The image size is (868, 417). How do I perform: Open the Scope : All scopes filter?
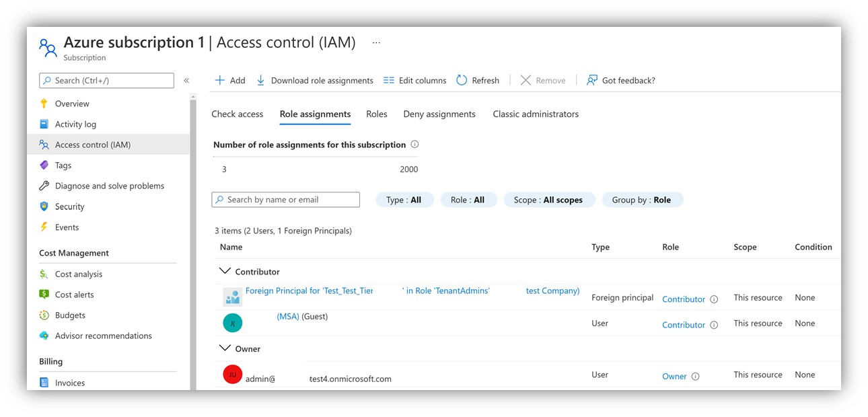tap(549, 200)
